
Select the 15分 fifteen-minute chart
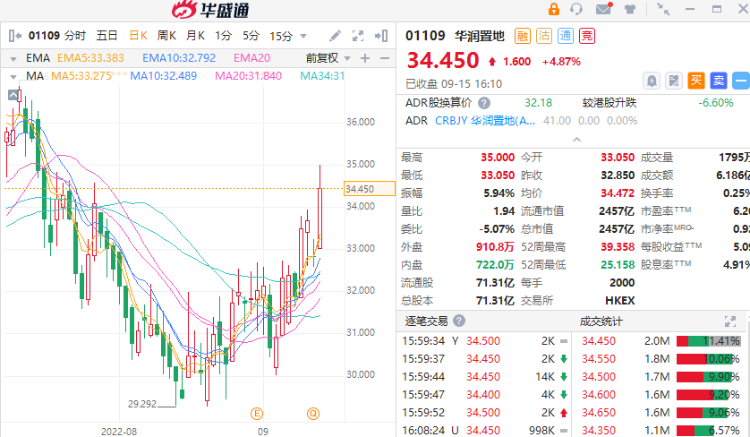click(281, 36)
